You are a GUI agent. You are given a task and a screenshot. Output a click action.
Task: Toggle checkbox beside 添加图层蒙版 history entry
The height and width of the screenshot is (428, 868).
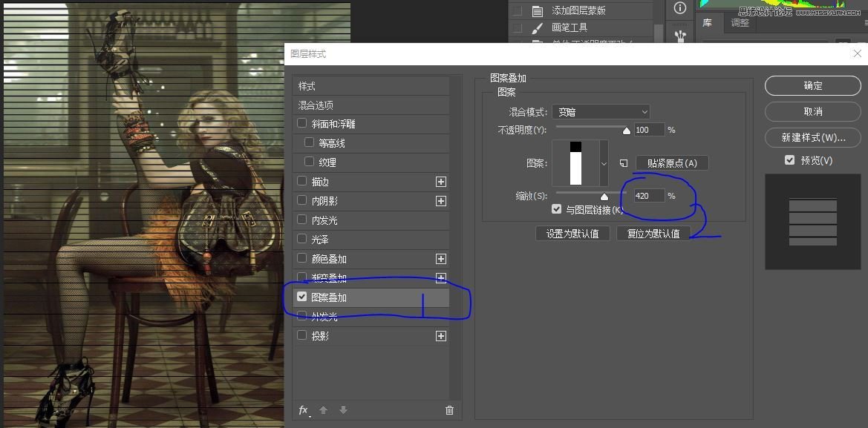[517, 10]
